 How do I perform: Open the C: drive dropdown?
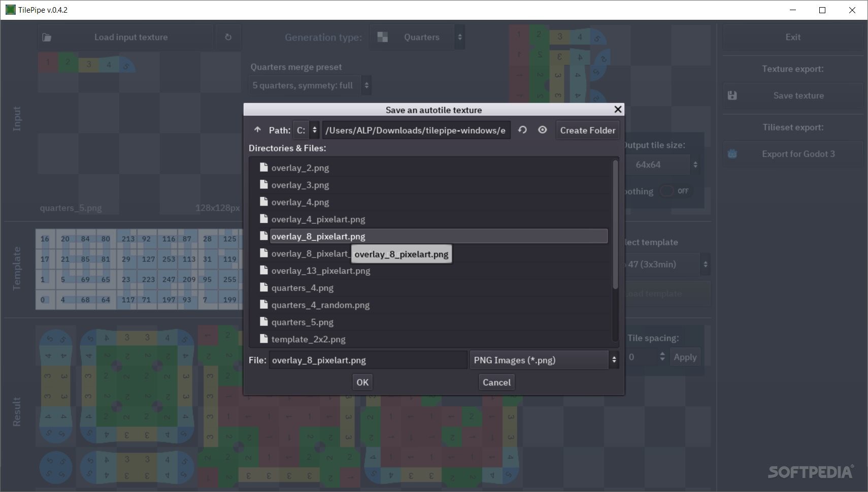[307, 130]
